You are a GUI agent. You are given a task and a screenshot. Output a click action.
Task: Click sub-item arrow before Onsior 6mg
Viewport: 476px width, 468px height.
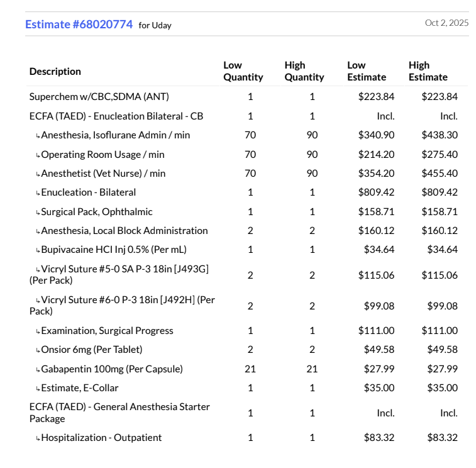pos(38,350)
